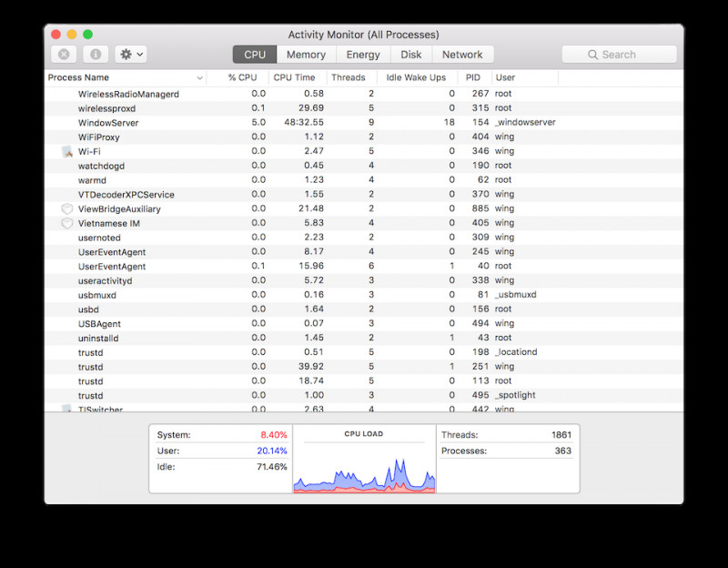Click the Wi-Fi process app icon
The height and width of the screenshot is (568, 728).
click(67, 151)
